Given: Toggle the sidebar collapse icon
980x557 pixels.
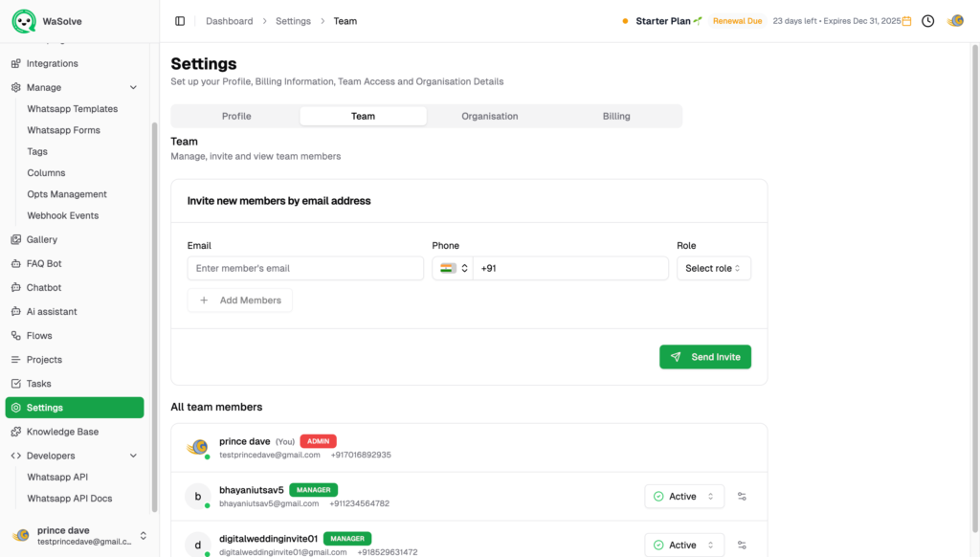Looking at the screenshot, I should [180, 21].
